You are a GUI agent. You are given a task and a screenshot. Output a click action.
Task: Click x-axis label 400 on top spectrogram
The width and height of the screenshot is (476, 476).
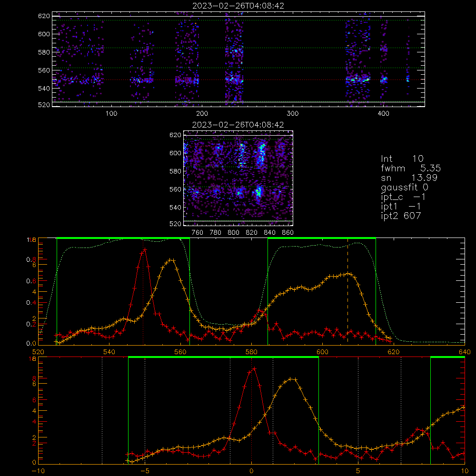tap(383, 114)
